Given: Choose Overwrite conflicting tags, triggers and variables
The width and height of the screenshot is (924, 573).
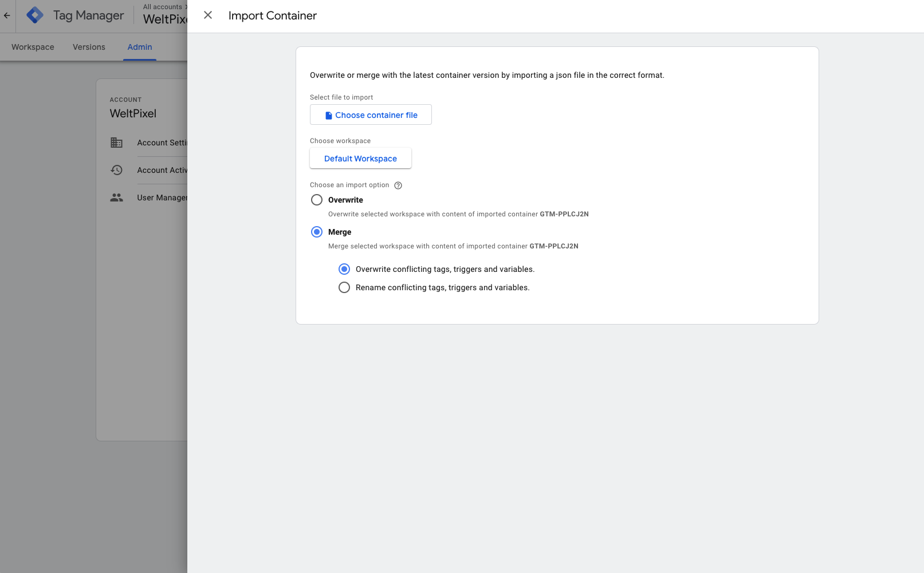Looking at the screenshot, I should [344, 269].
